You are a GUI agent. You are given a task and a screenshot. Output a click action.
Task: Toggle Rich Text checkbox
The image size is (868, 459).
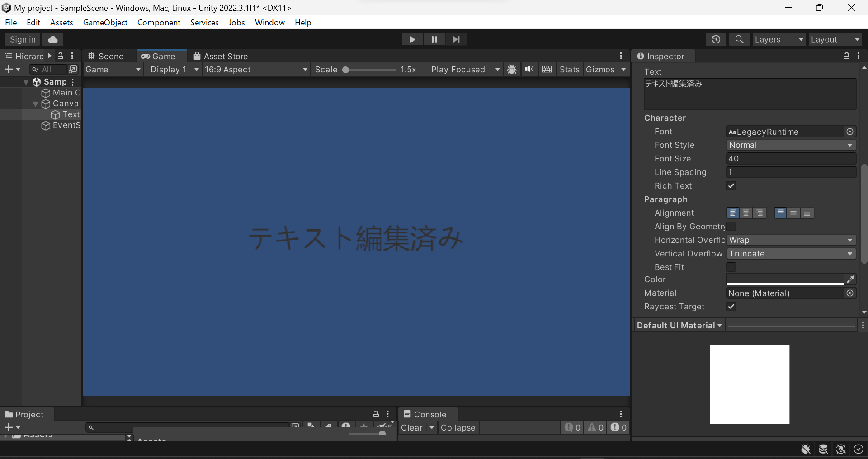pos(731,186)
